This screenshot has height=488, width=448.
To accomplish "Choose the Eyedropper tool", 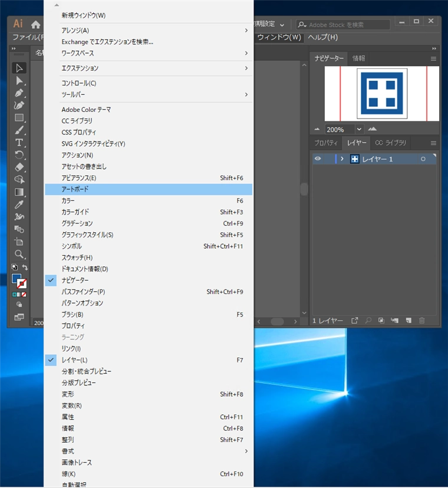I will coord(19,205).
